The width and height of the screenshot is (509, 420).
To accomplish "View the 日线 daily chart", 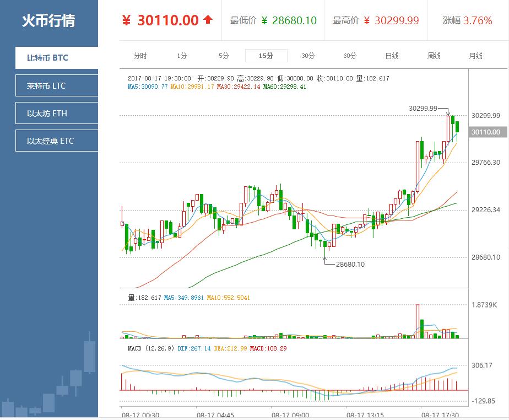I will click(x=392, y=56).
